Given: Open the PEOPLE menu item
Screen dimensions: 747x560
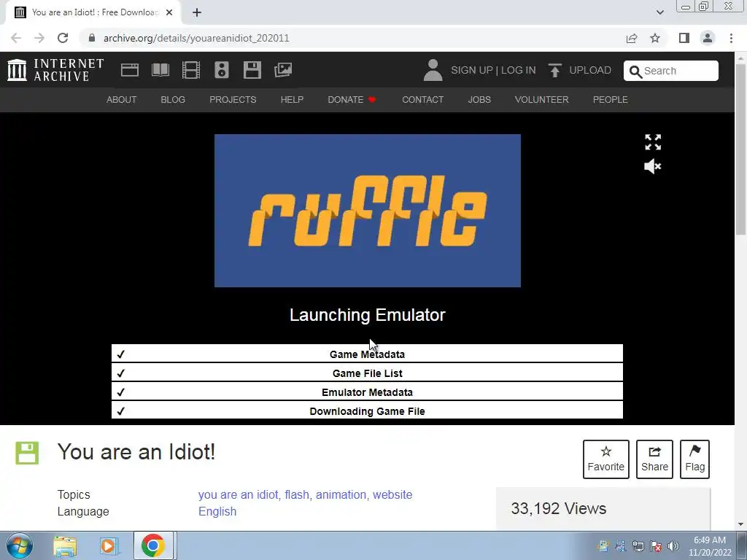Looking at the screenshot, I should point(611,99).
